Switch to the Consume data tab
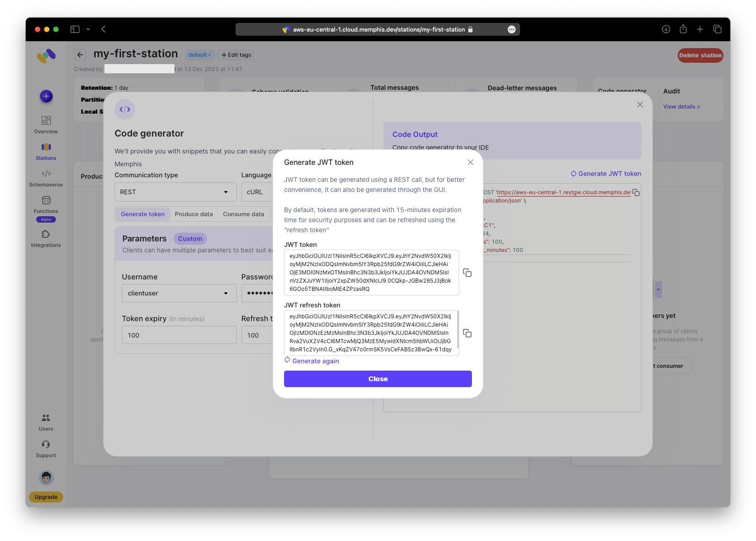756x541 pixels. click(x=243, y=214)
